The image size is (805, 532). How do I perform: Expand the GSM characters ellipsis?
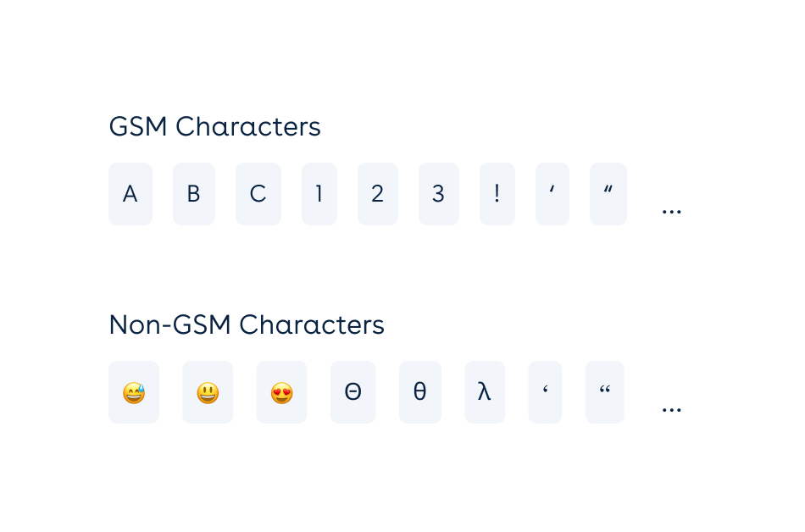point(671,210)
